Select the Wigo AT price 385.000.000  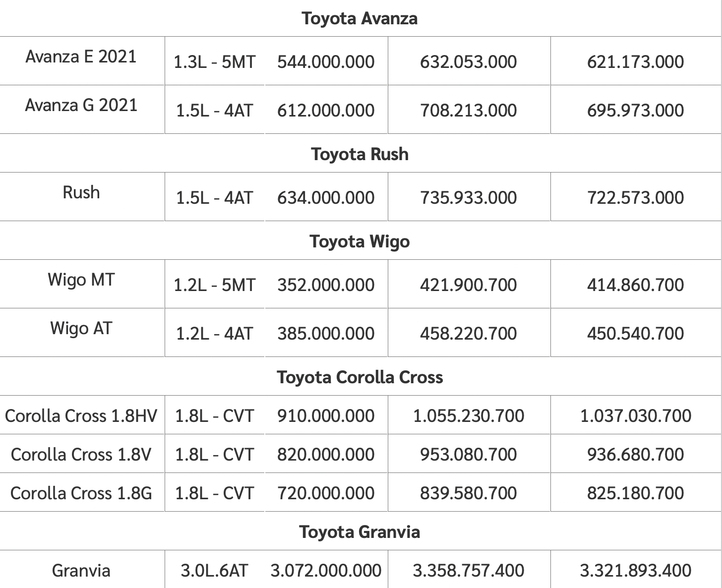click(x=326, y=334)
